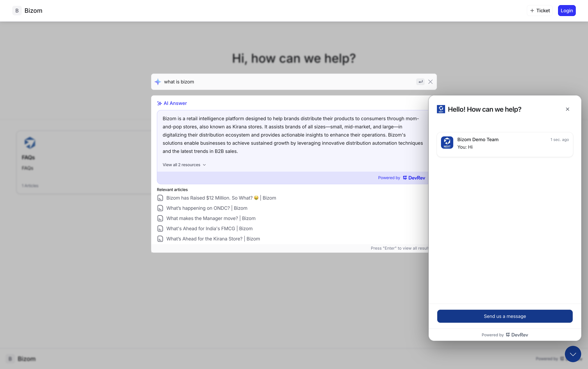Screen dimensions: 588x369
Task: Clear the search query with the X icon
Action: [430, 82]
